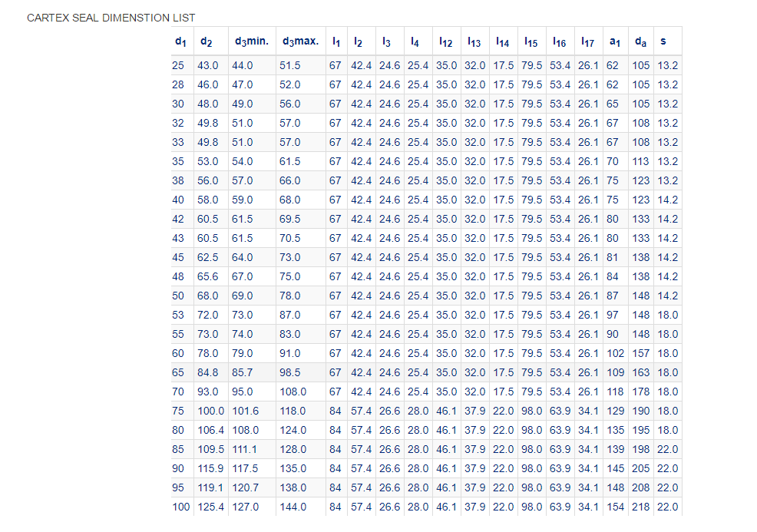Select the l17 column header

click(x=587, y=42)
